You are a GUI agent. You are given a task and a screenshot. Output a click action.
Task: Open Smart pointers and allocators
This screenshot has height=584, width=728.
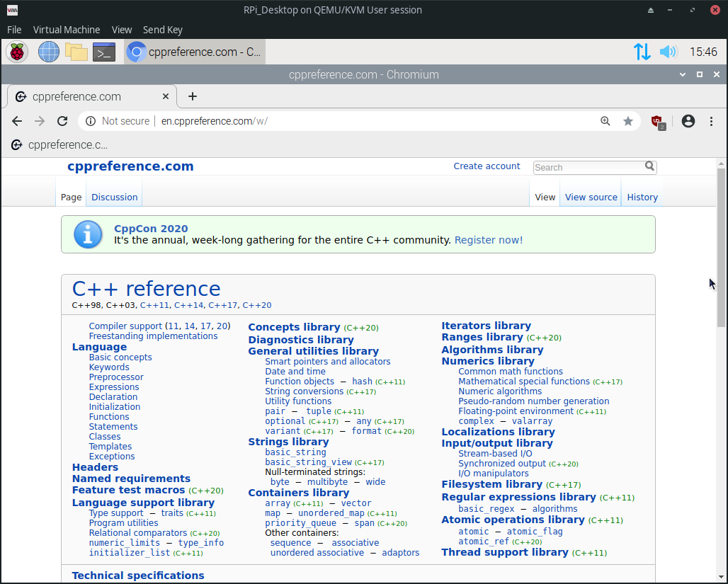(x=328, y=361)
